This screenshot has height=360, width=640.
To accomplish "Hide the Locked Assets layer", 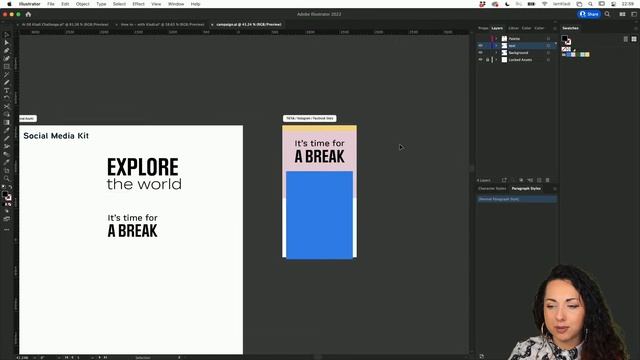I will [x=480, y=60].
